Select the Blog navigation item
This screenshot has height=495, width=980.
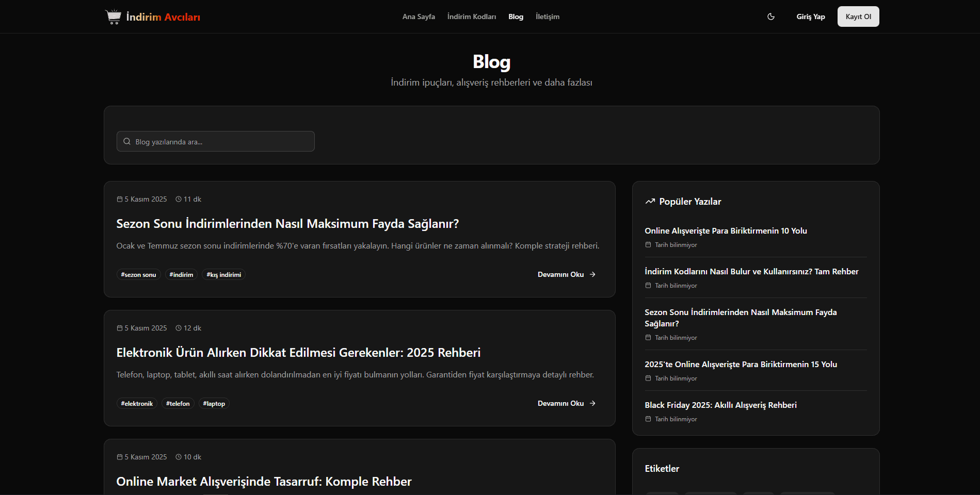point(516,16)
